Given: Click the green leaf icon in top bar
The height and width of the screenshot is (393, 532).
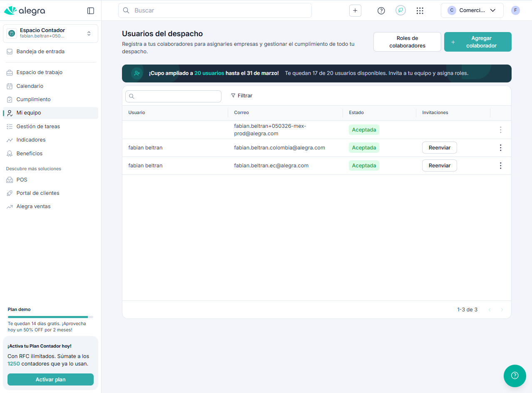Looking at the screenshot, I should tap(400, 11).
